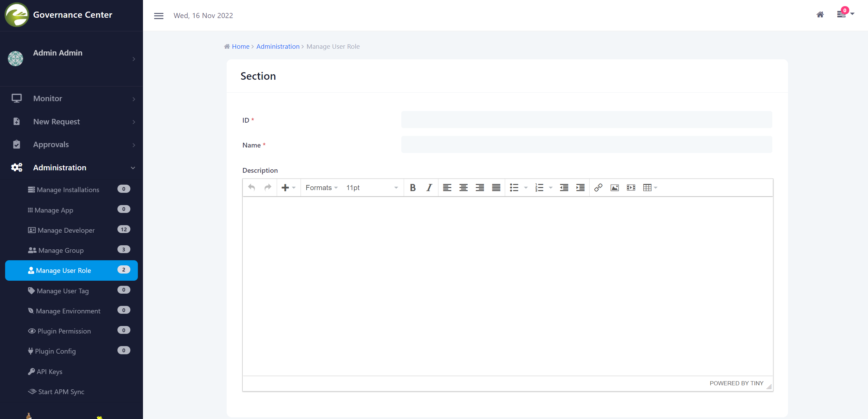The image size is (868, 419).
Task: Click the Home breadcrumb link
Action: click(240, 46)
